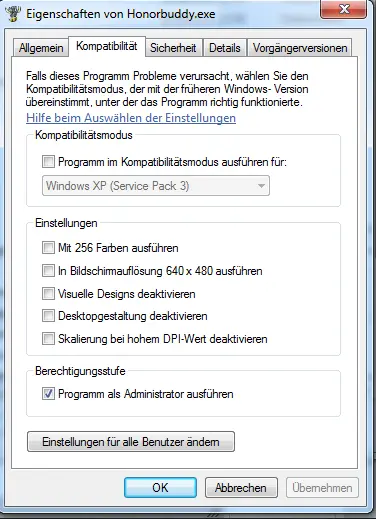Open the Vorgängerversionen tab
Image resolution: width=376 pixels, height=519 pixels.
300,48
